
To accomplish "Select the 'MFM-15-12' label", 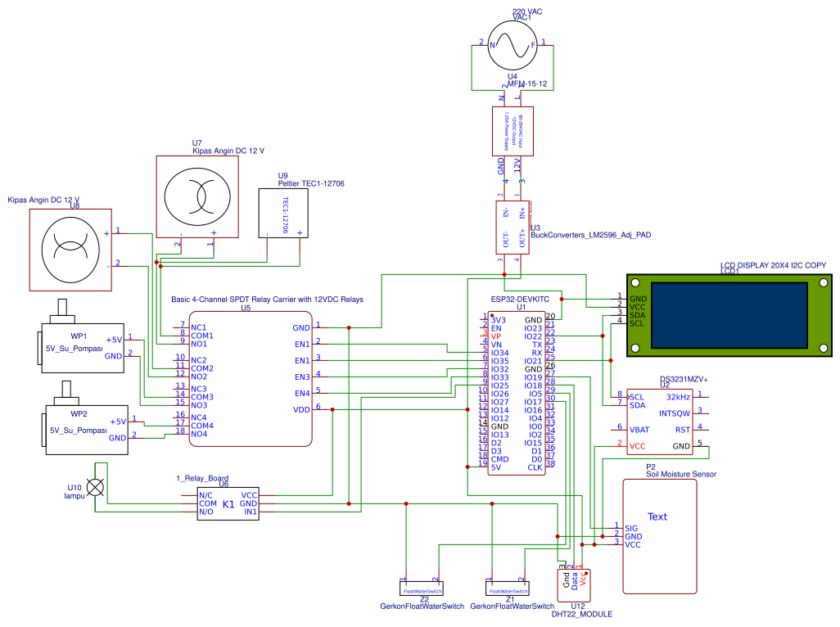I will tap(527, 83).
